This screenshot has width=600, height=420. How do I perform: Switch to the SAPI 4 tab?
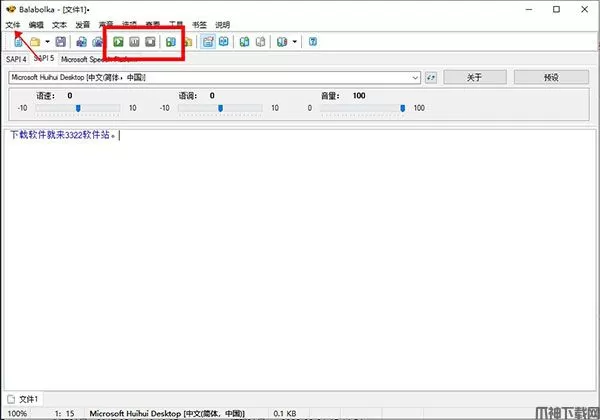click(x=17, y=59)
